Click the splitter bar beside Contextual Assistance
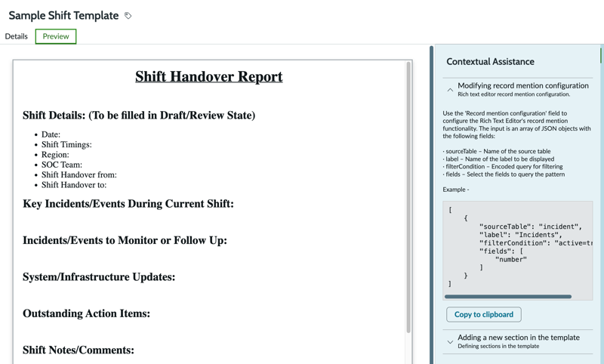The width and height of the screenshot is (604, 364). (x=431, y=205)
